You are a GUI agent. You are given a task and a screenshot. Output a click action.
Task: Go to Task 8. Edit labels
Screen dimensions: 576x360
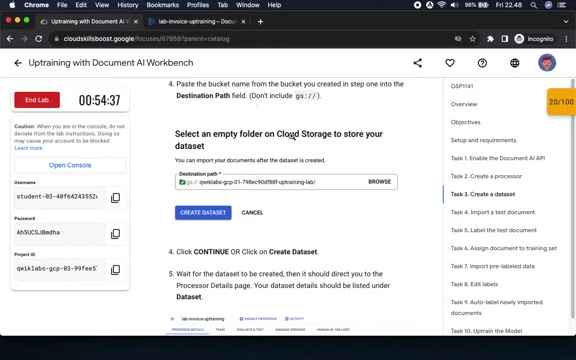tap(474, 284)
